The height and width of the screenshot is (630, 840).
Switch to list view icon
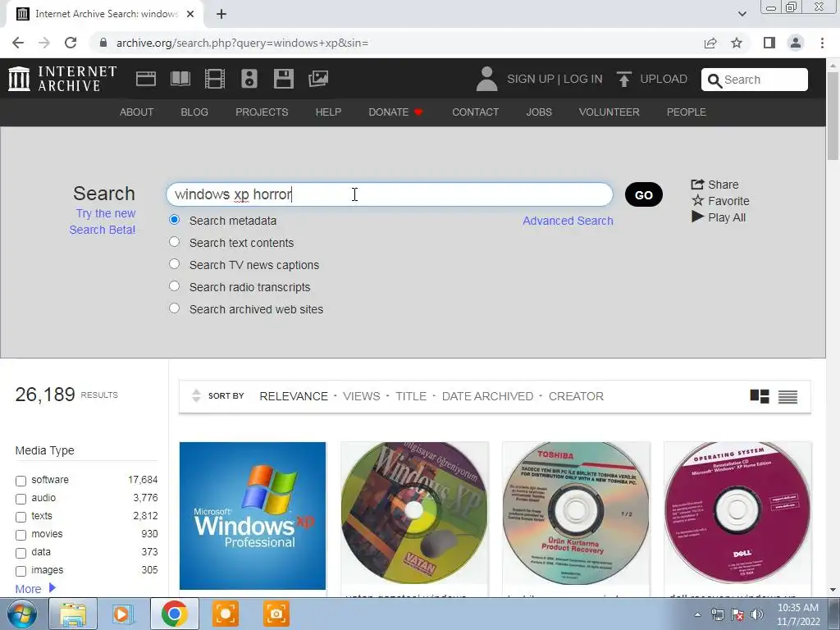(787, 396)
